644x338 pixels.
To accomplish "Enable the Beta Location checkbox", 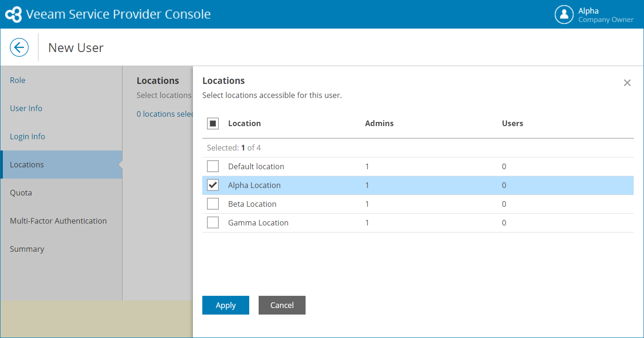I will pos(213,204).
